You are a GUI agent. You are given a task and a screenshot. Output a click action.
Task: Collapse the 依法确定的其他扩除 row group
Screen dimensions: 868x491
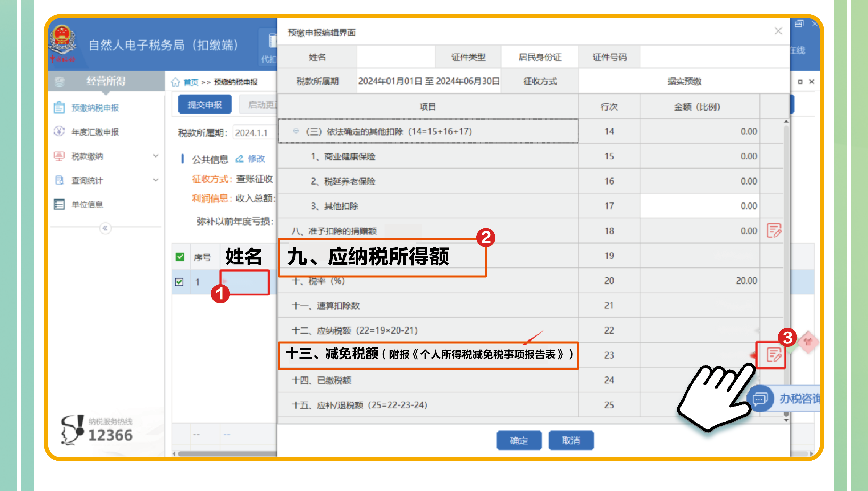[296, 131]
